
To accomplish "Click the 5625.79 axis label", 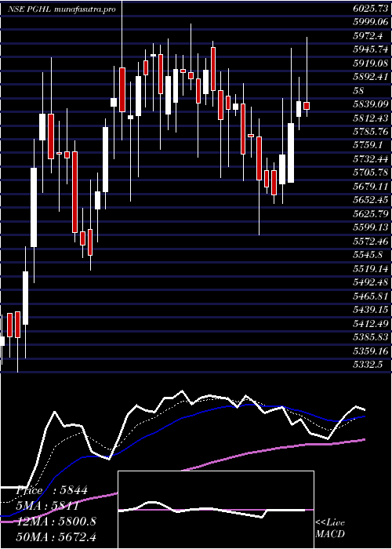I will point(370,213).
